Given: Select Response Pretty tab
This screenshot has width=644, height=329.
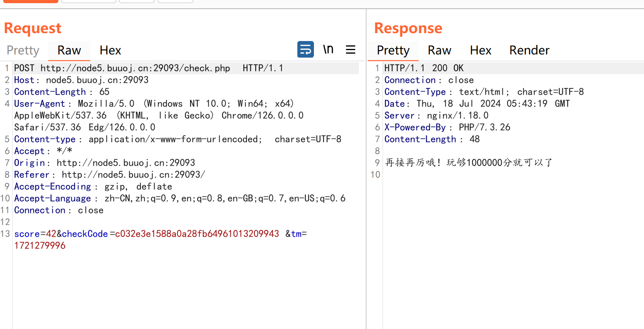Looking at the screenshot, I should (x=393, y=50).
